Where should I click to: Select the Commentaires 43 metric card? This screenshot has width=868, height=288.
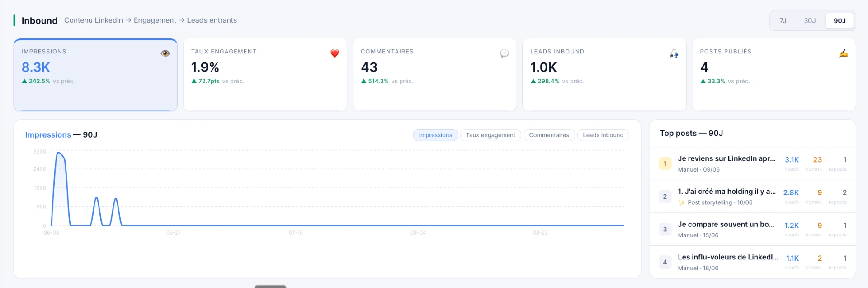[434, 75]
